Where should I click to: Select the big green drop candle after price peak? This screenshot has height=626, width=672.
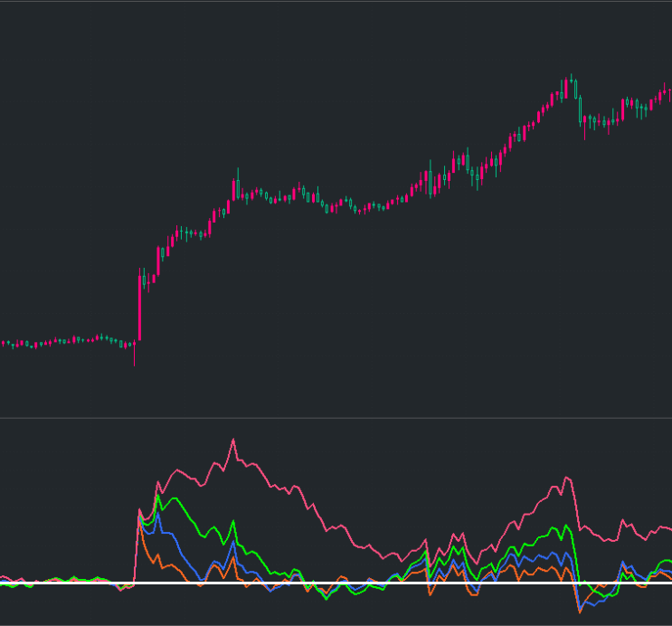pos(581,110)
